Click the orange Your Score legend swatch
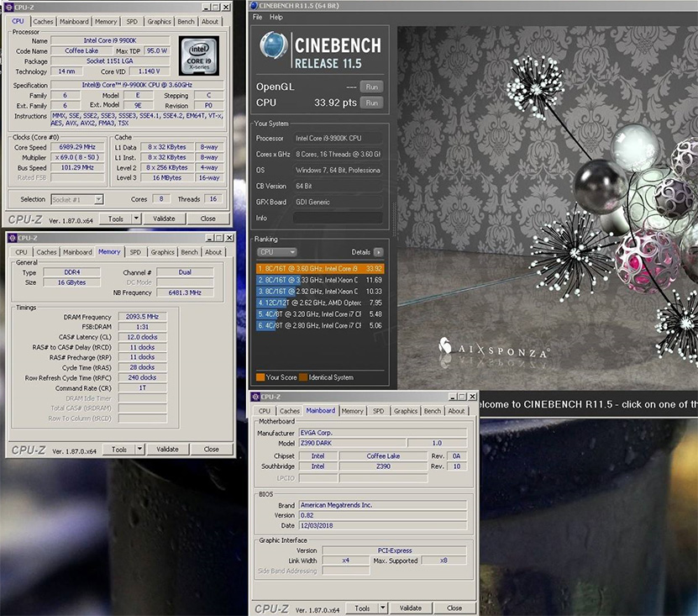The height and width of the screenshot is (616, 698). tap(260, 377)
